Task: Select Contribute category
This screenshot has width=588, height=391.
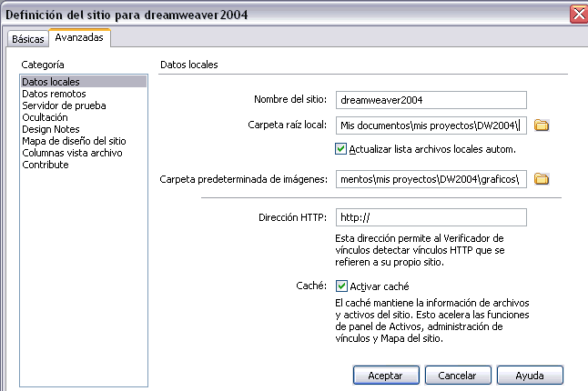Action: (x=46, y=165)
